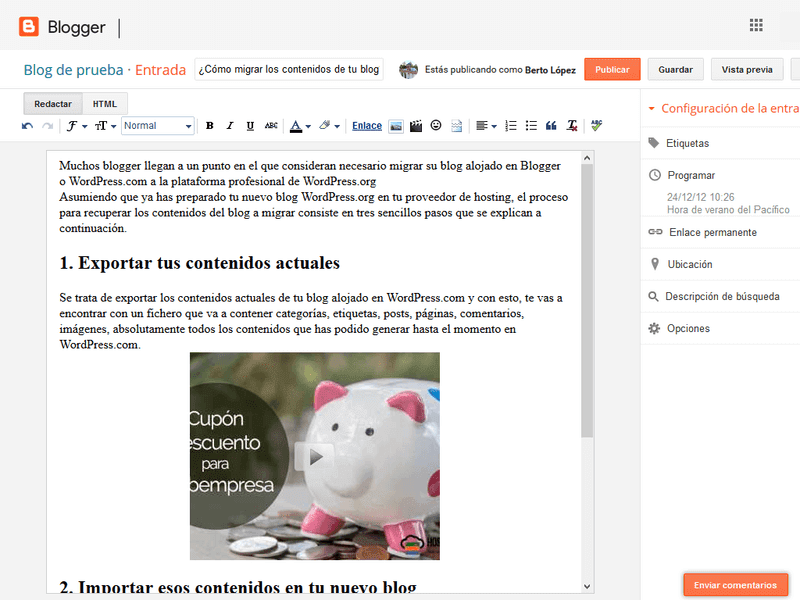
Task: Run the spell check icon
Action: (x=596, y=126)
